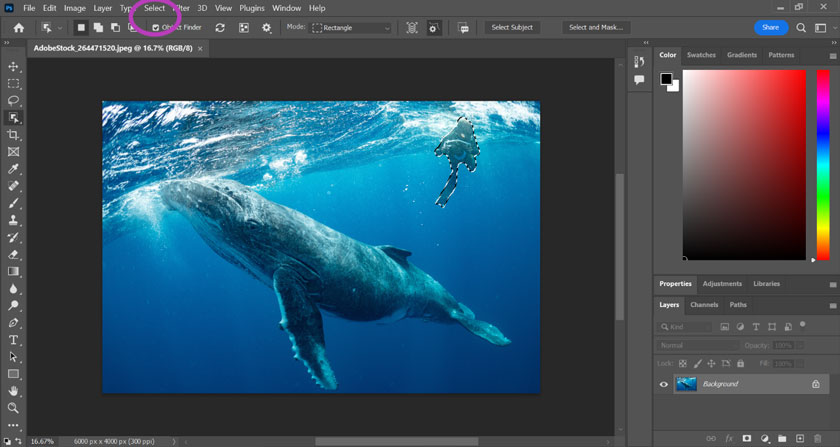Select the Crop tool

(13, 135)
